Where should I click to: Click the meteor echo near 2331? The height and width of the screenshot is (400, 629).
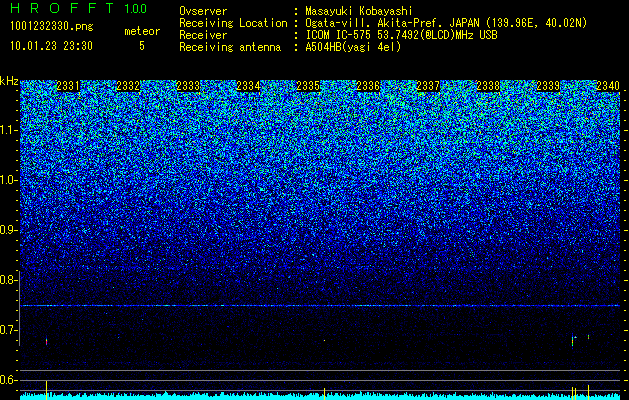pyautogui.click(x=47, y=341)
